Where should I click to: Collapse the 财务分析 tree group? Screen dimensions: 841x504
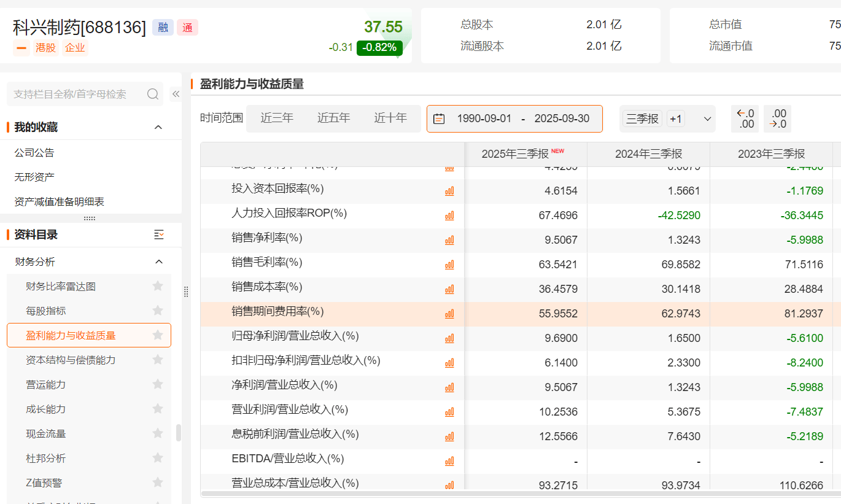[x=159, y=262]
